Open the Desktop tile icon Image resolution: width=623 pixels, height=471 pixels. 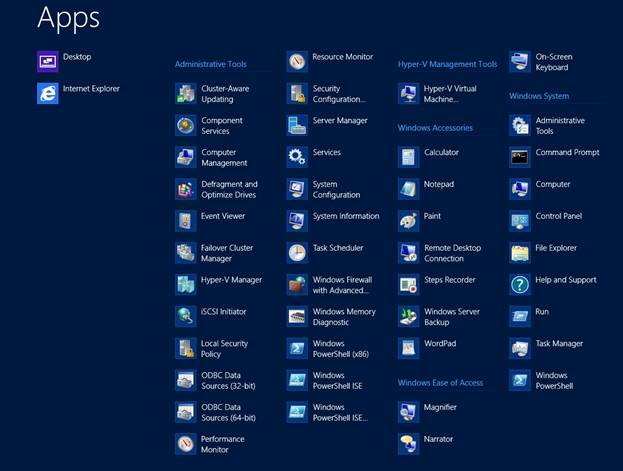tap(48, 62)
